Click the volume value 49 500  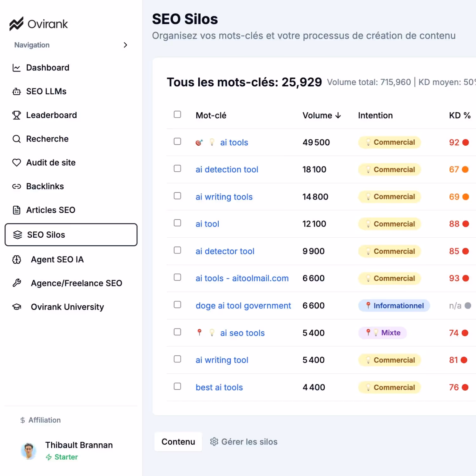[x=316, y=142]
